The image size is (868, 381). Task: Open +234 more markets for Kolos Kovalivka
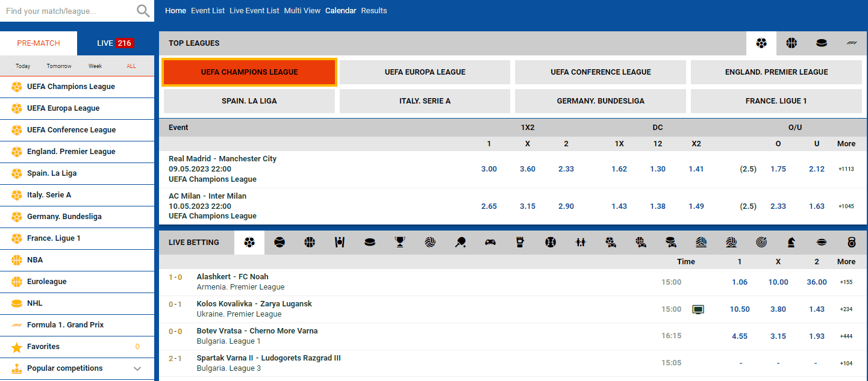(846, 309)
